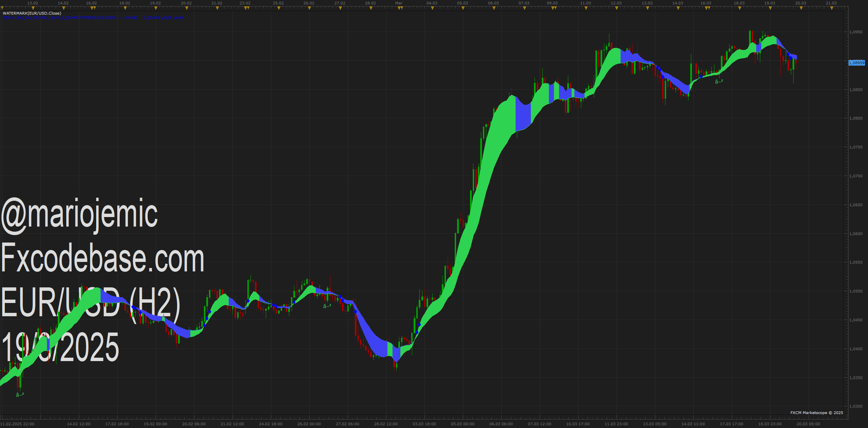
Task: Click the yellow day marker under 25.02
Action: point(279,8)
